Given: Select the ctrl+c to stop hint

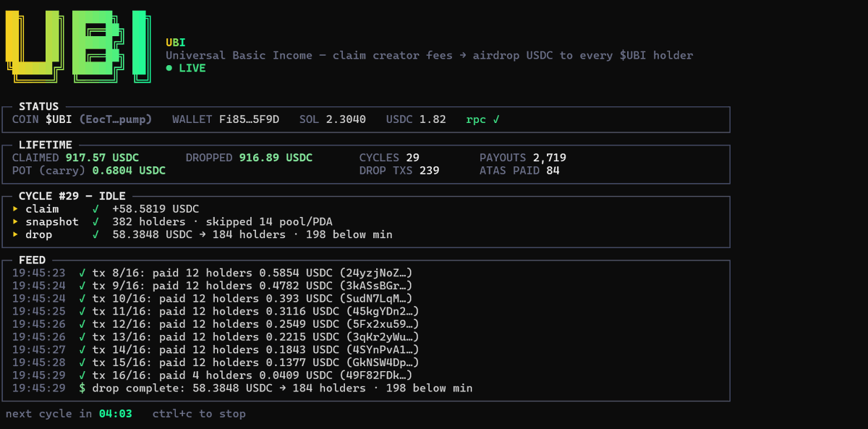Looking at the screenshot, I should coord(199,414).
